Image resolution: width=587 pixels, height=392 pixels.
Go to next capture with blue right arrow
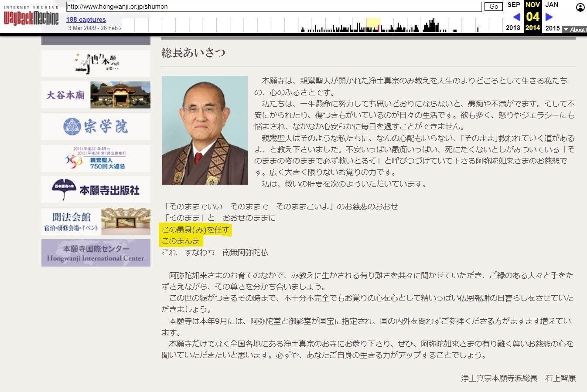click(x=549, y=17)
